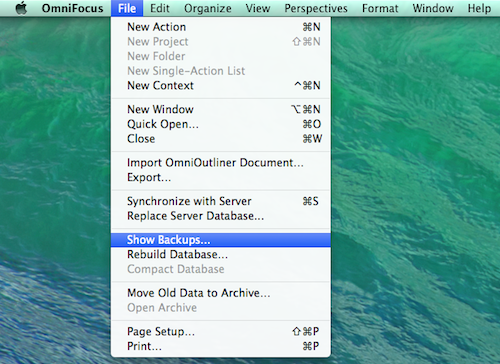The width and height of the screenshot is (500, 364).
Task: Choose Move Old Data to Archive…
Action: (x=221, y=293)
